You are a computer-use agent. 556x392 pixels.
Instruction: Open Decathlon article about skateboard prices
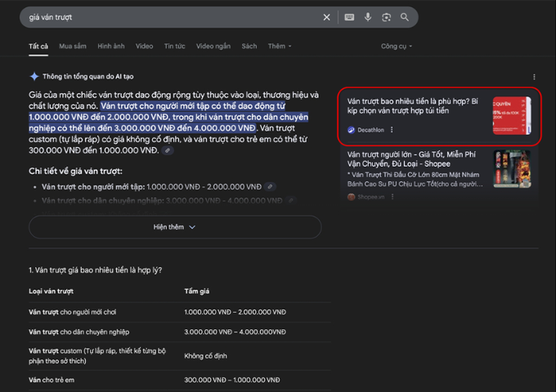click(413, 106)
